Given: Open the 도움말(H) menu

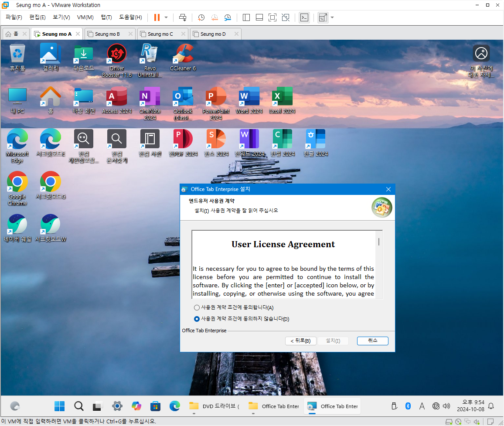Looking at the screenshot, I should 130,17.
